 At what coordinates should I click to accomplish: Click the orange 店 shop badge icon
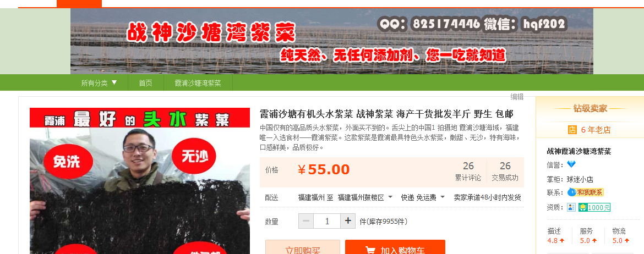point(572,130)
